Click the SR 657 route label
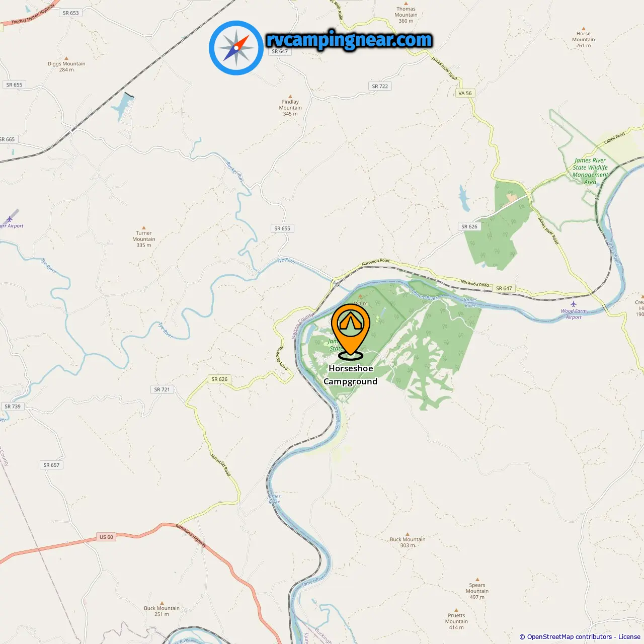Image resolution: width=644 pixels, height=644 pixels. pos(51,465)
